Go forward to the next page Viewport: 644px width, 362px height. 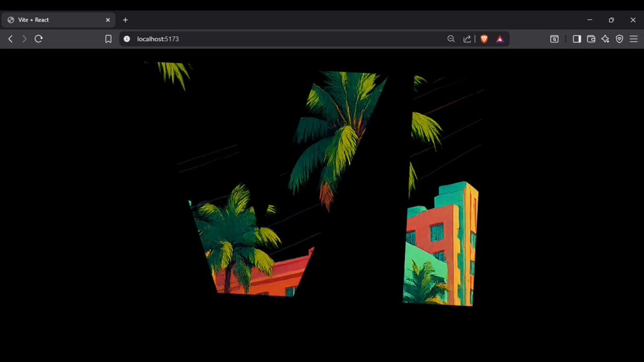click(x=24, y=39)
